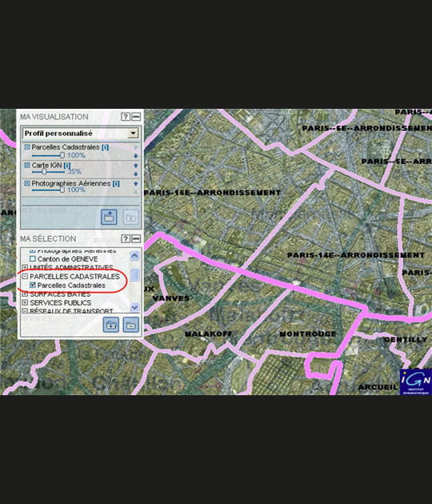Image resolution: width=432 pixels, height=504 pixels.
Task: Open help for Ma Sélection panel
Action: click(126, 238)
